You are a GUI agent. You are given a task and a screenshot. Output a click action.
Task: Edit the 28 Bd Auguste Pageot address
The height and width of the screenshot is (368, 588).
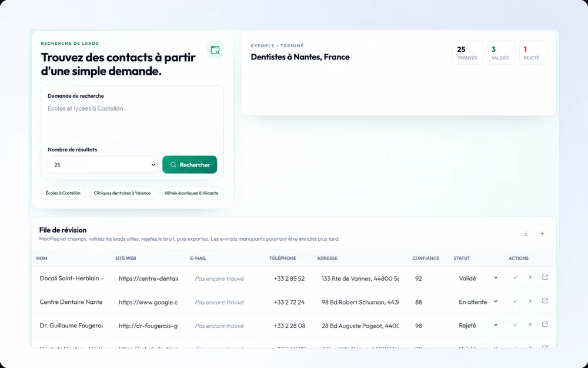pyautogui.click(x=360, y=326)
